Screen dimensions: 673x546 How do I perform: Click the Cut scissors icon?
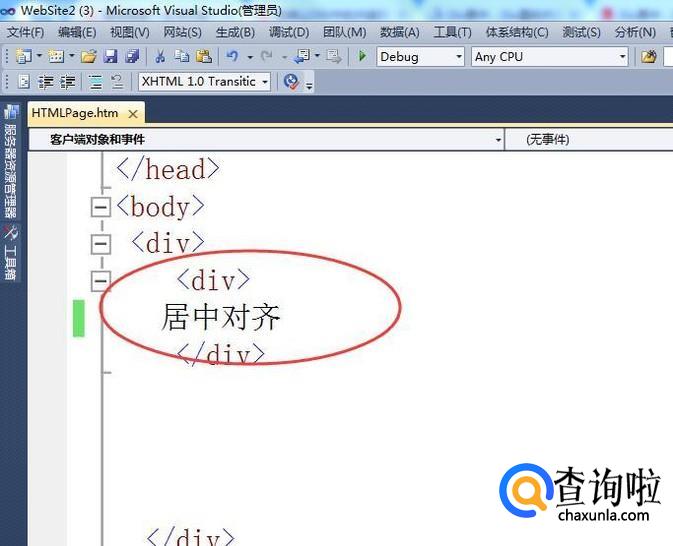[159, 57]
